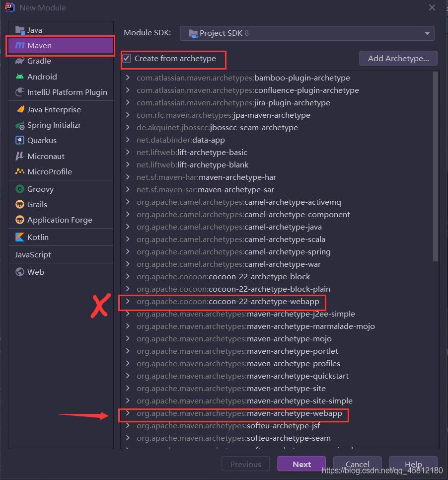
Task: Click Cancel to dismiss the dialog
Action: 357,464
